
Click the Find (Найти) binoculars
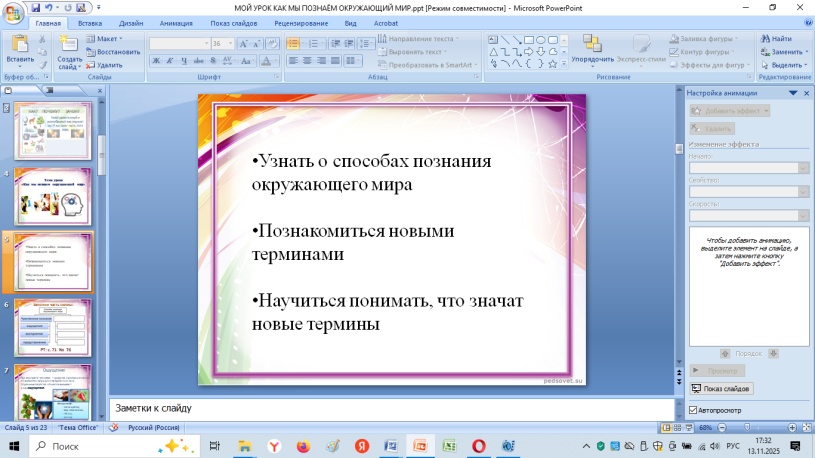[777, 38]
